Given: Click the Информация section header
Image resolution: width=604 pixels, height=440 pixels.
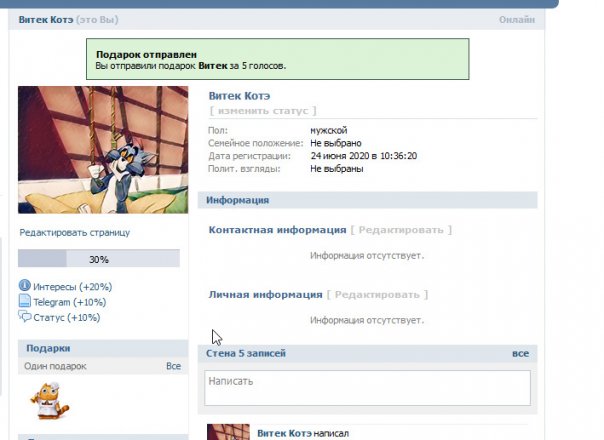Looking at the screenshot, I should pyautogui.click(x=367, y=200).
